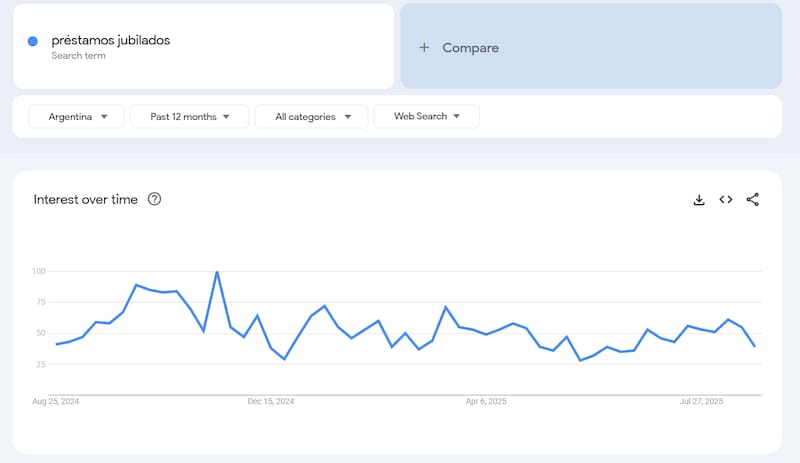
Task: Expand the All categories dropdown
Action: click(x=311, y=117)
